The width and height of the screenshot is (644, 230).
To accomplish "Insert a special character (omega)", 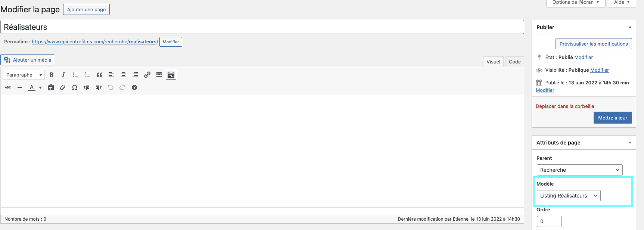I will click(x=75, y=87).
